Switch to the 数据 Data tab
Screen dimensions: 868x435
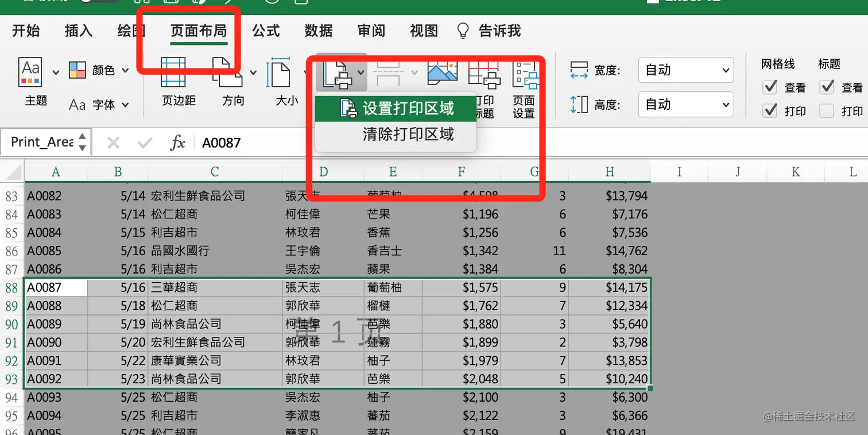click(319, 30)
